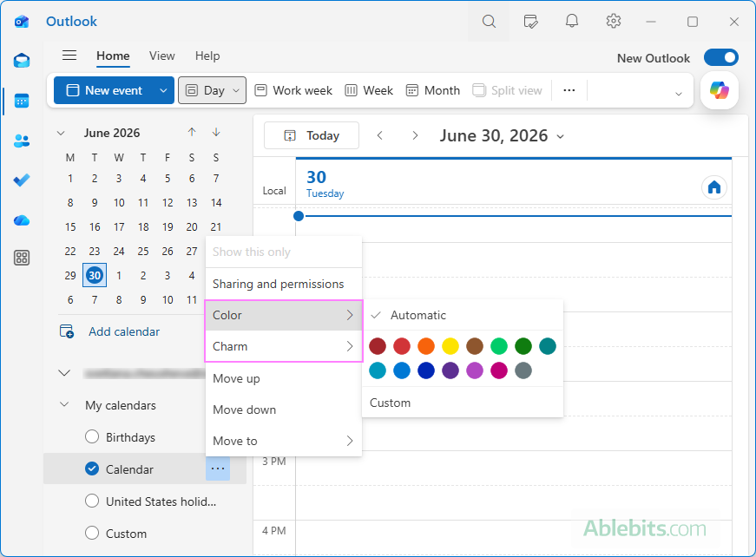Open the Home tab

pos(113,56)
